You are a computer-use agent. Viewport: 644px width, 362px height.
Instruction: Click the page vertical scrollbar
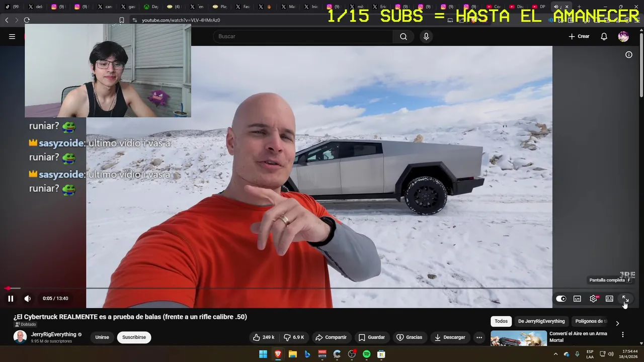(641, 65)
